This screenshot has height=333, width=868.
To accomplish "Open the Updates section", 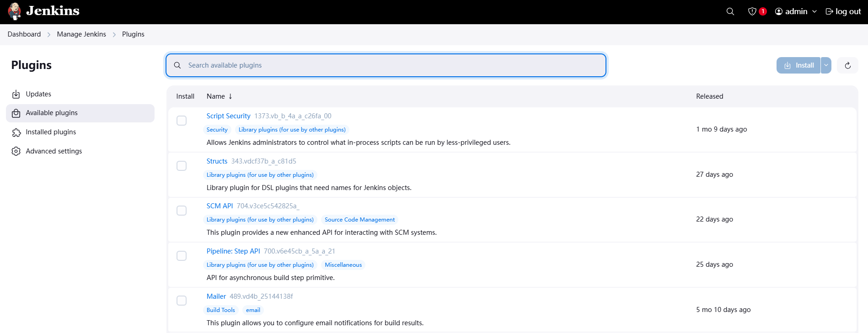I will [x=80, y=94].
